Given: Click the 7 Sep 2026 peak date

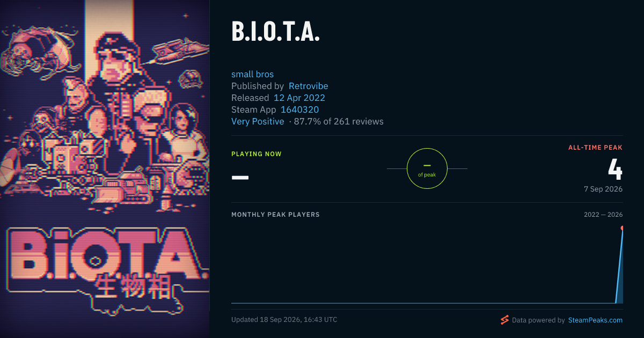Looking at the screenshot, I should click(x=603, y=189).
